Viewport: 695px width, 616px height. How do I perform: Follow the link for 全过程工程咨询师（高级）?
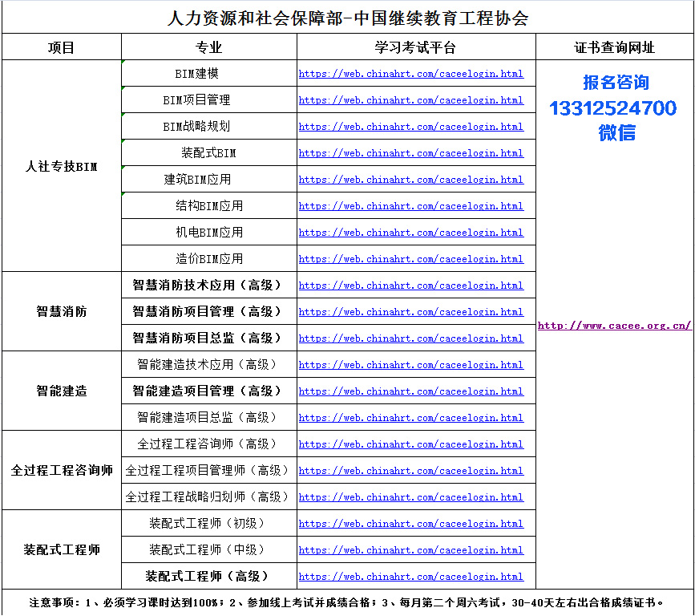[411, 444]
